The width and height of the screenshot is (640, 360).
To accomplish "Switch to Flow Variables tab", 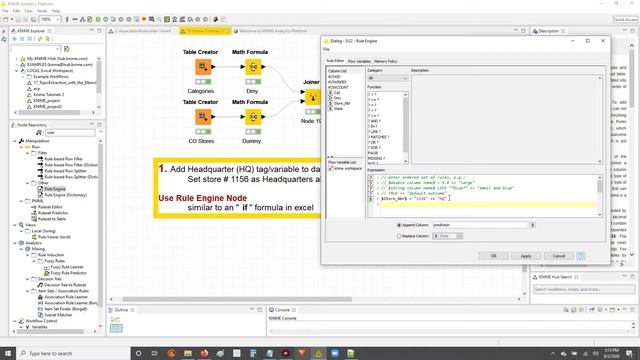I will point(359,61).
